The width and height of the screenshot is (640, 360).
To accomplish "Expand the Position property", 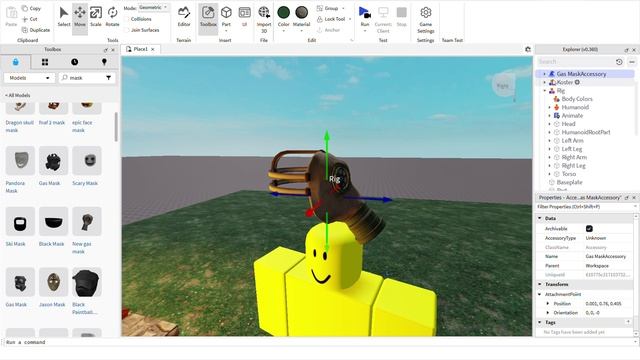I will pos(548,303).
